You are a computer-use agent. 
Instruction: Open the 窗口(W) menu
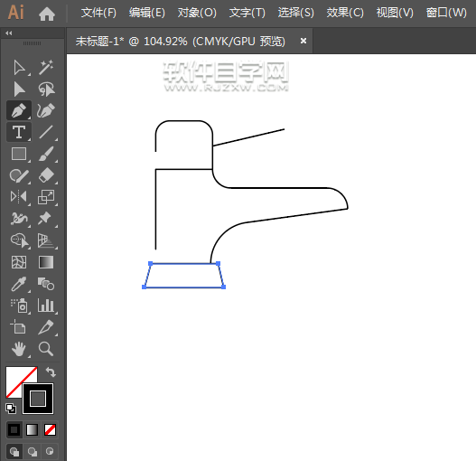click(x=446, y=13)
